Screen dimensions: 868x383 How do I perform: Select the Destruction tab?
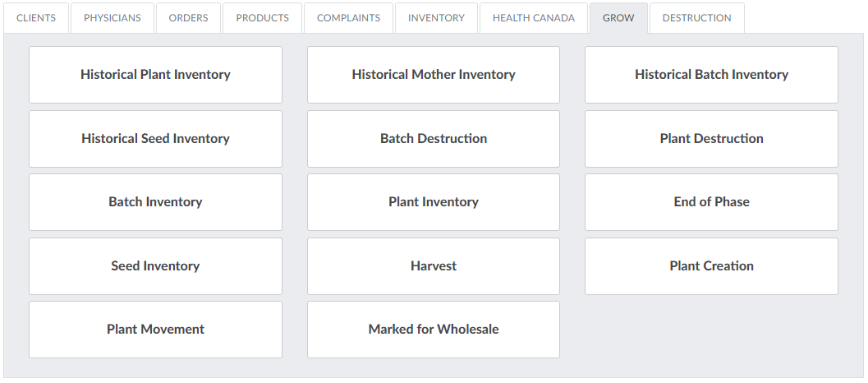click(x=696, y=18)
